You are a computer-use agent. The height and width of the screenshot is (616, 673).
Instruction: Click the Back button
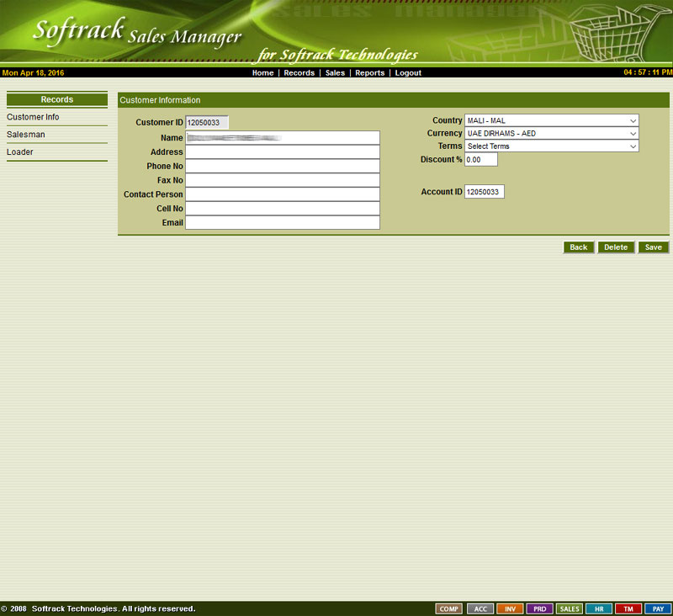click(578, 247)
